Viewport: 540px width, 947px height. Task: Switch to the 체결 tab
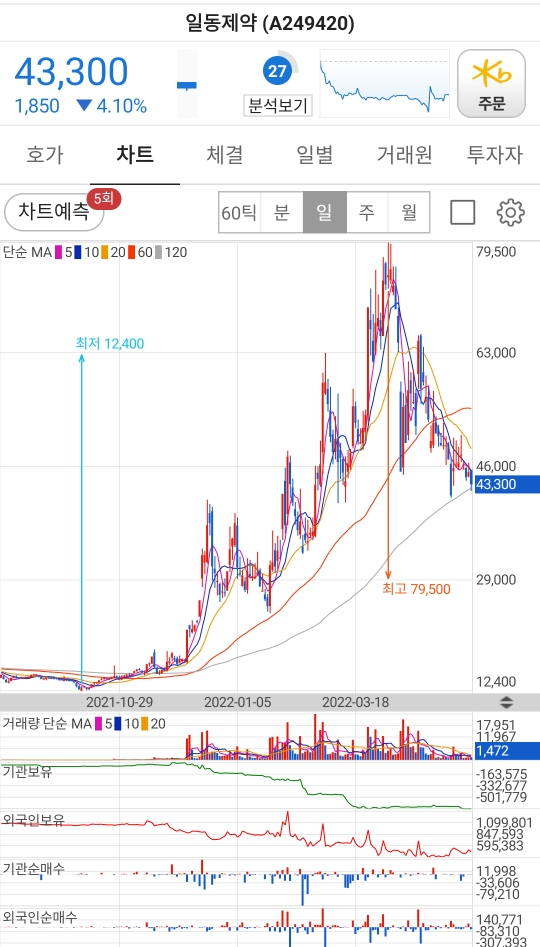pyautogui.click(x=225, y=155)
